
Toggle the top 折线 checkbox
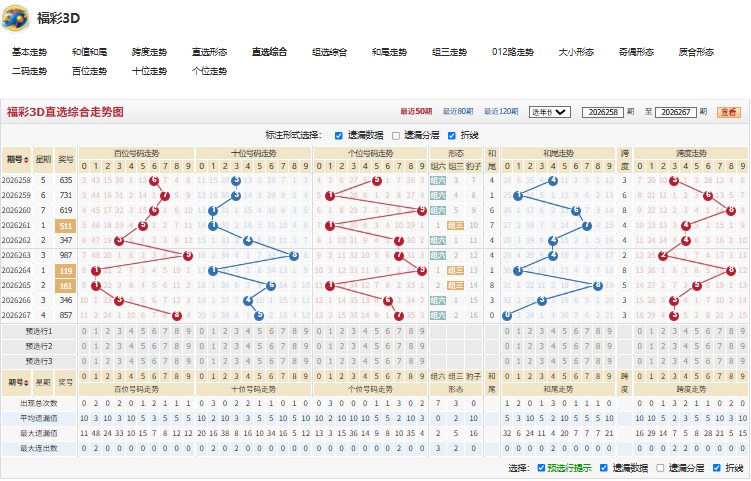(451, 136)
